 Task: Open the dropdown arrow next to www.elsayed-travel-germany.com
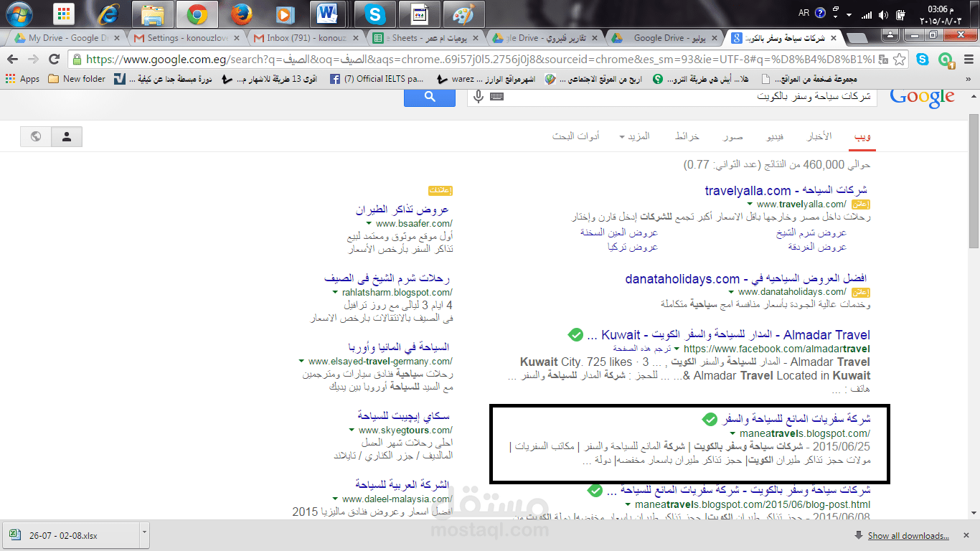pos(302,362)
